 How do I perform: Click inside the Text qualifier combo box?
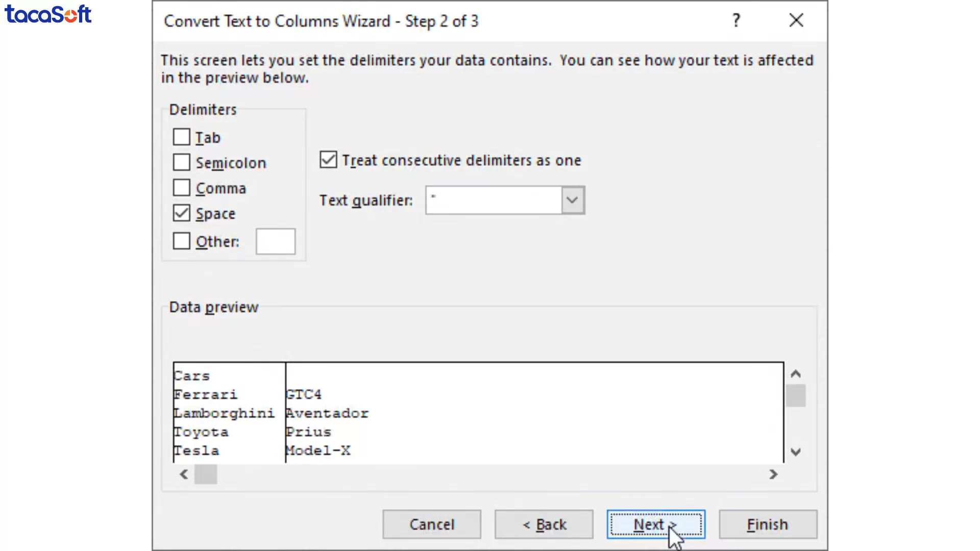pos(493,200)
